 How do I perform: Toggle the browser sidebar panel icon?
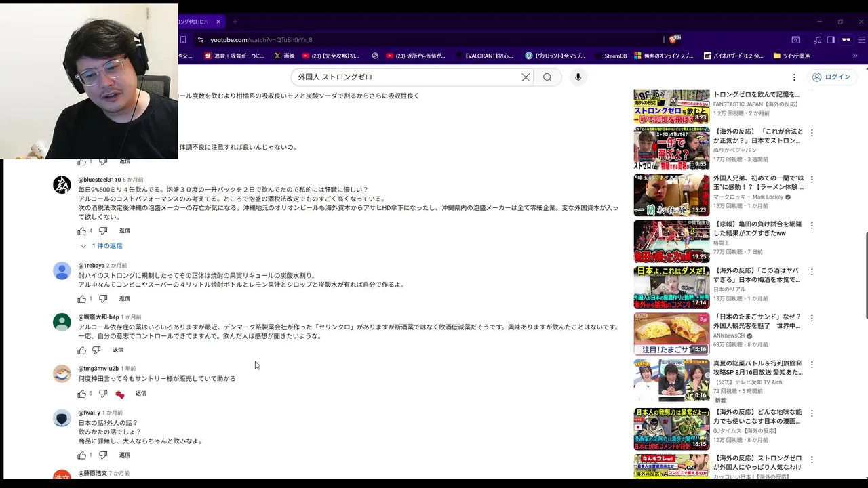(831, 40)
